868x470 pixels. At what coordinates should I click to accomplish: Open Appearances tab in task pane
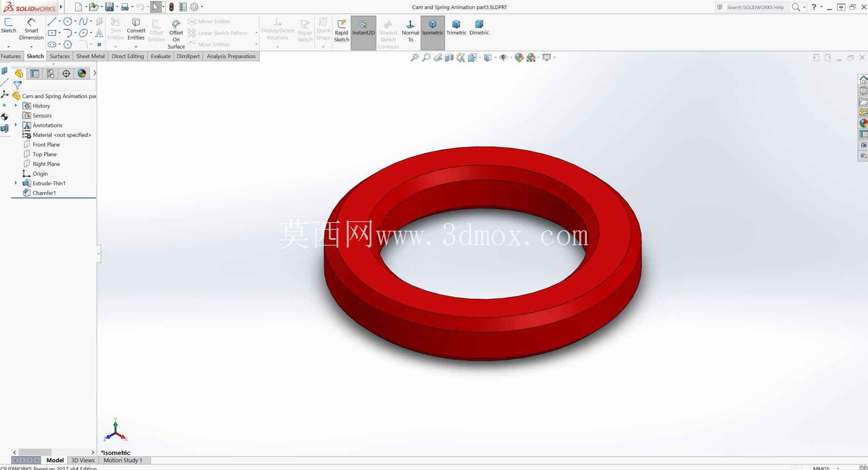pos(863,123)
